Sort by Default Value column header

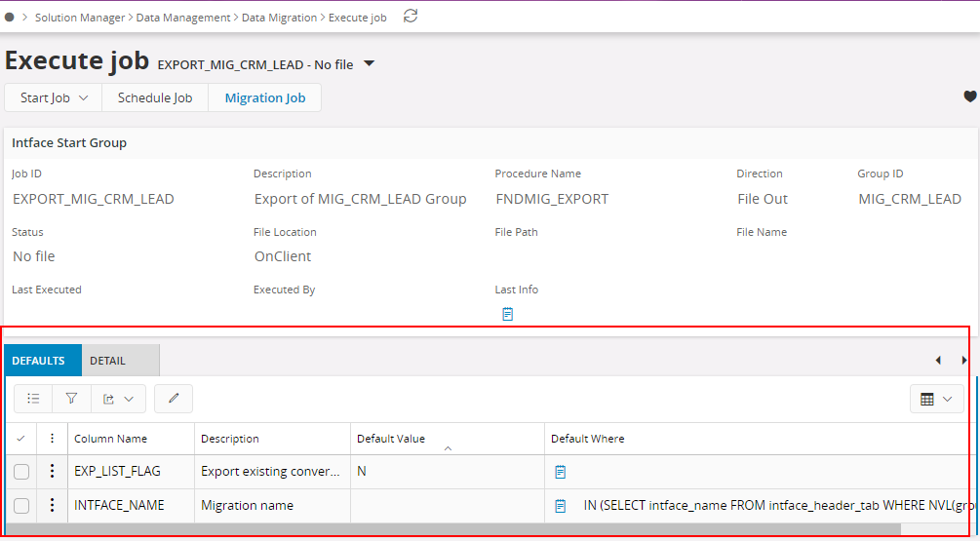coord(391,439)
